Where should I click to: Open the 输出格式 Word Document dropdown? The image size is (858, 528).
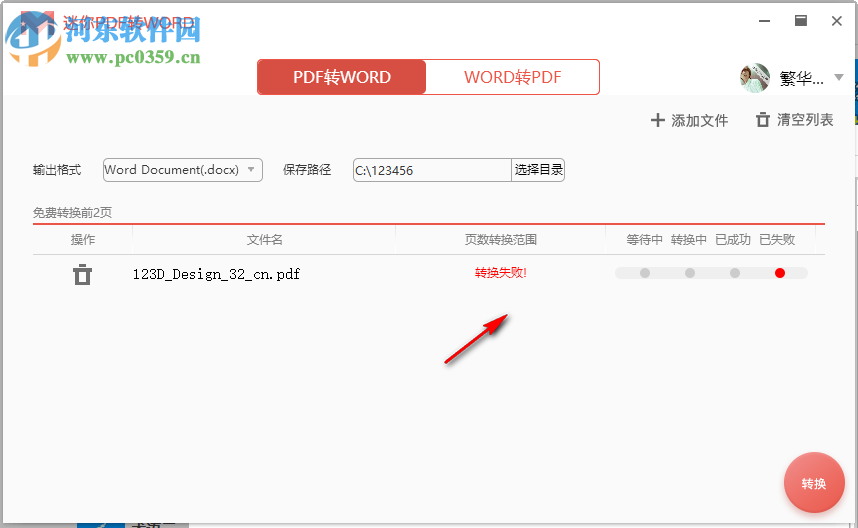click(183, 170)
